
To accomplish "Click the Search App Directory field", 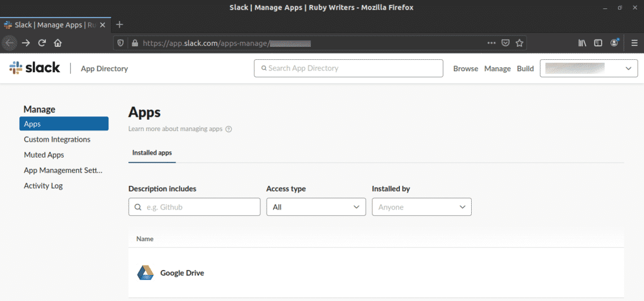I will 349,68.
